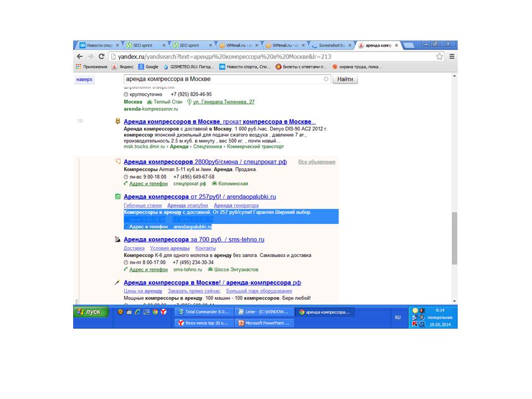532x399 pixels.
Task: Open the Гибочные станки sitelink
Action: coord(142,205)
